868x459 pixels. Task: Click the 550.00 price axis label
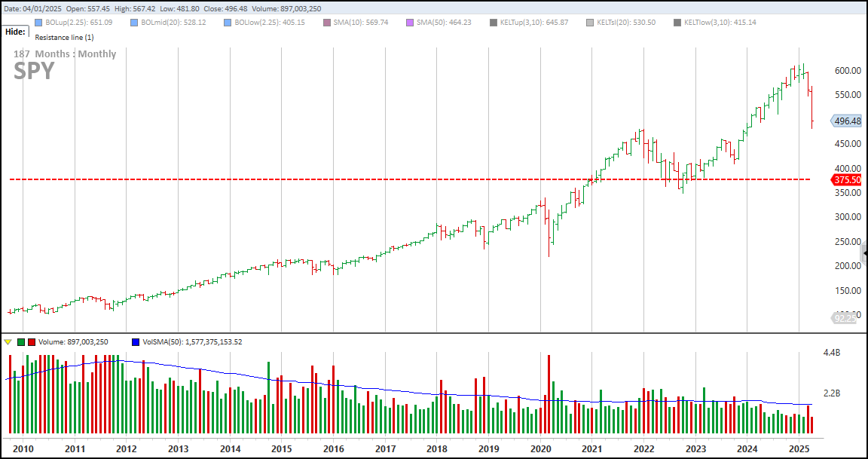click(849, 95)
